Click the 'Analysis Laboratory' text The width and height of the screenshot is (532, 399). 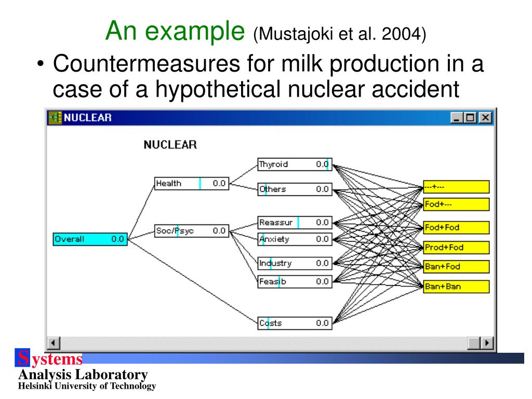point(83,375)
